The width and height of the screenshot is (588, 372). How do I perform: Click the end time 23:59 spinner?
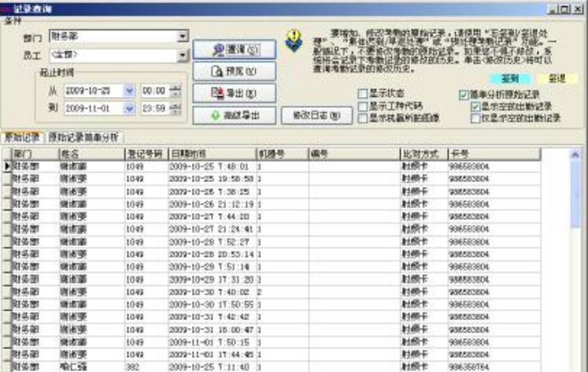coord(175,109)
